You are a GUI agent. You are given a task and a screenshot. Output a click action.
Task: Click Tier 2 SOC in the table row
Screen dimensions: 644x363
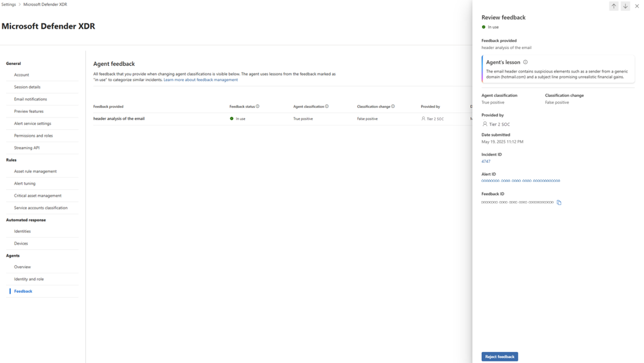435,119
